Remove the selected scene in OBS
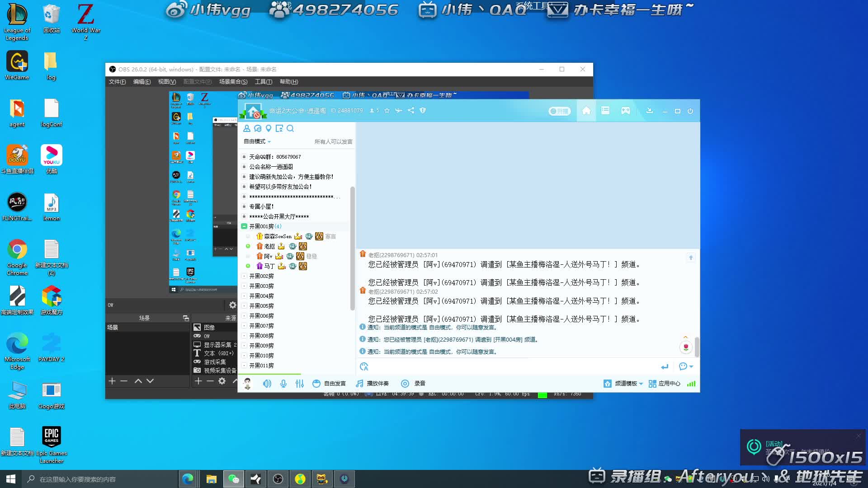This screenshot has width=868, height=488. point(124,381)
